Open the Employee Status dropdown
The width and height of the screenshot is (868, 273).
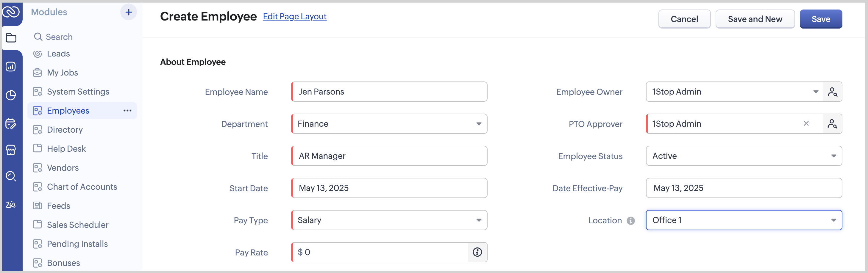[x=833, y=156]
